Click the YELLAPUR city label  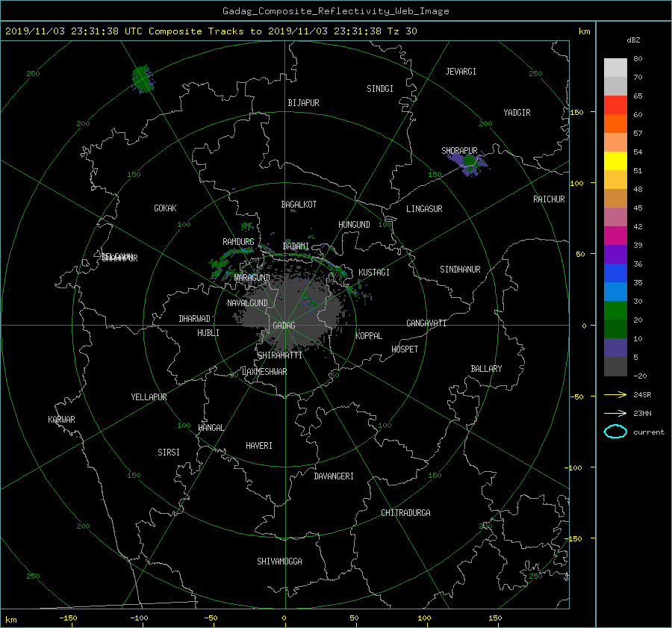point(149,397)
